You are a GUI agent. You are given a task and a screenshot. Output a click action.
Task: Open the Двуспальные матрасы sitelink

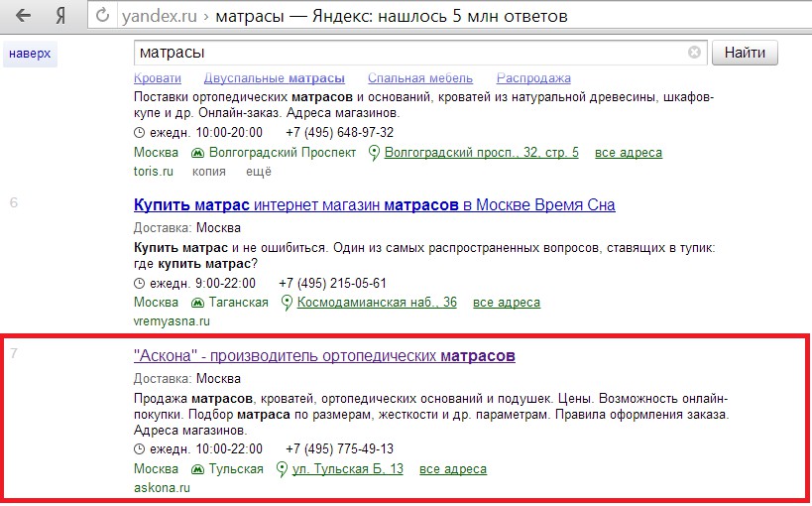pyautogui.click(x=275, y=78)
